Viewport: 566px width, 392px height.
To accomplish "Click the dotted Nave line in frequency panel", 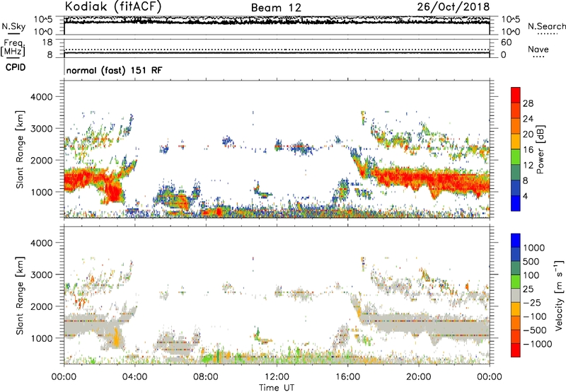I will click(x=277, y=50).
